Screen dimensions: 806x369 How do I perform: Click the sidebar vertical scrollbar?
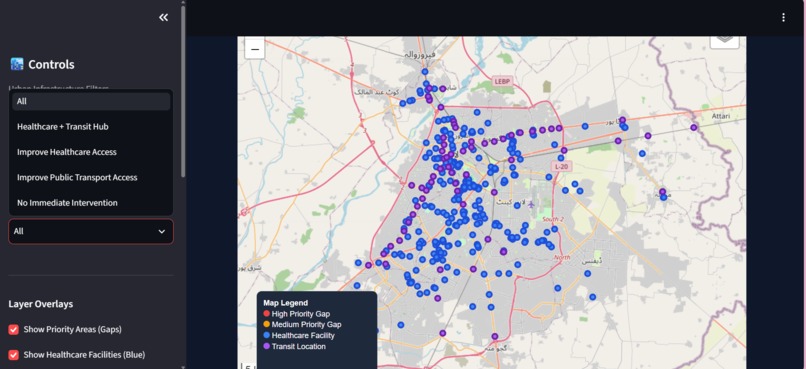click(x=183, y=93)
